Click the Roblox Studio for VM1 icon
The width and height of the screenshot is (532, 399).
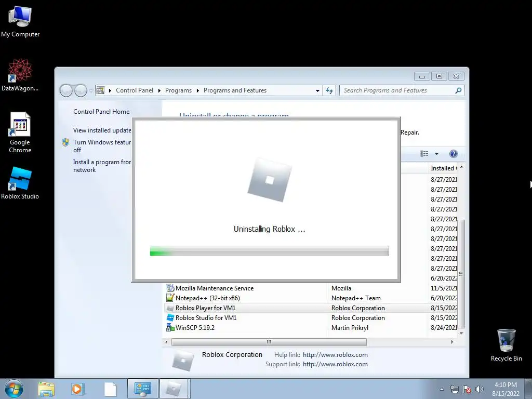coord(170,317)
